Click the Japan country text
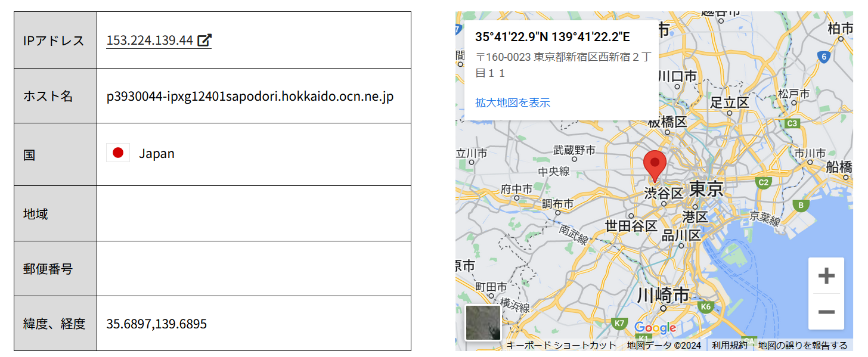 coord(157,153)
